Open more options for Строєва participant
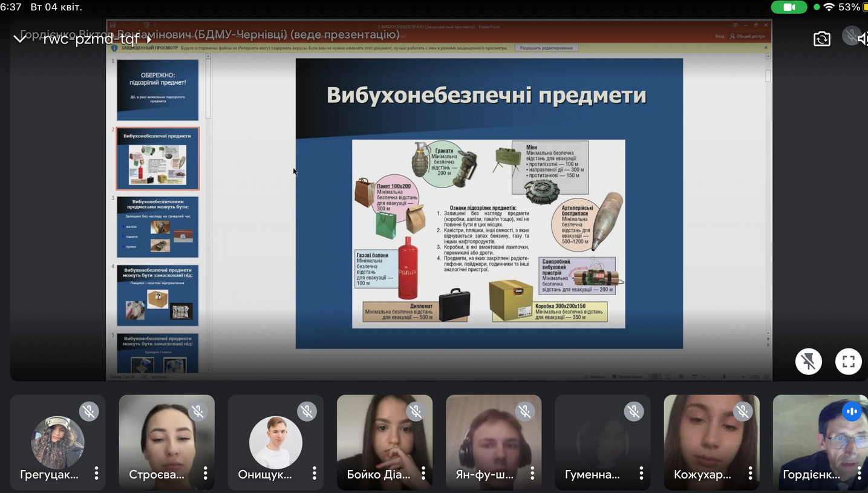 [205, 473]
